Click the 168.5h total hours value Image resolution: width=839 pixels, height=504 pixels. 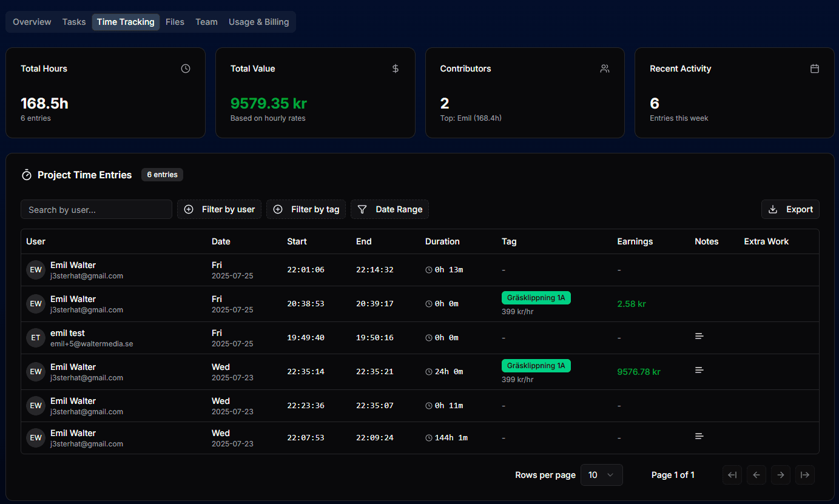[44, 104]
